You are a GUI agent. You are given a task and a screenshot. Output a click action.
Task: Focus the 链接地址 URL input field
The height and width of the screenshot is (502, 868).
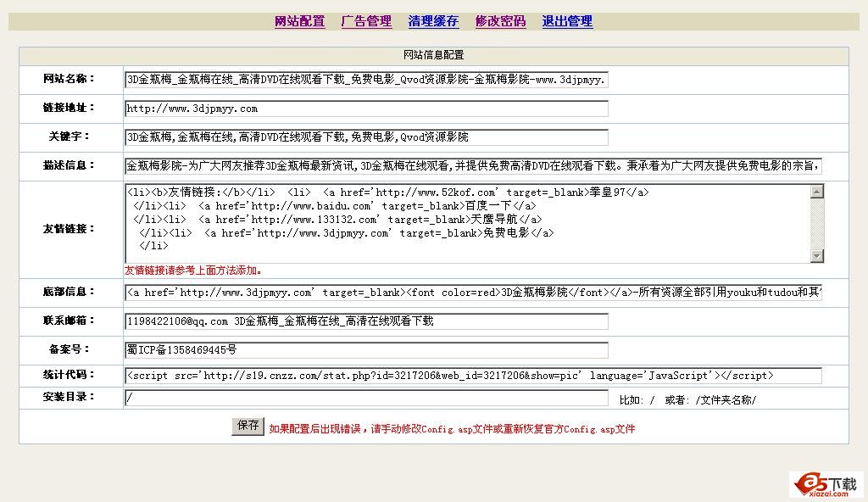[366, 108]
